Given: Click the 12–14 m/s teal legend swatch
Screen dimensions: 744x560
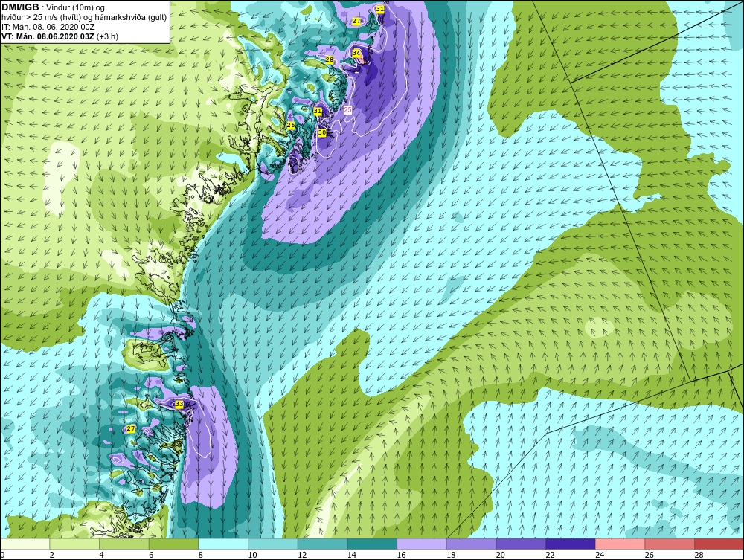Looking at the screenshot, I should click(322, 544).
